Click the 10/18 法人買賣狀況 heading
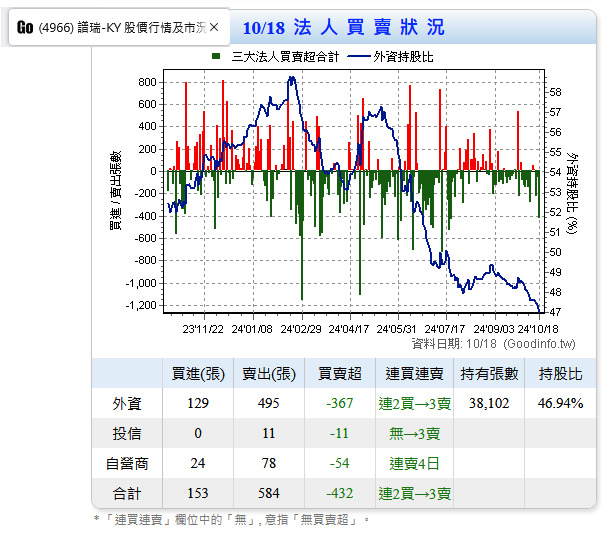Viewport: 616px width, 536px height. pos(343,28)
